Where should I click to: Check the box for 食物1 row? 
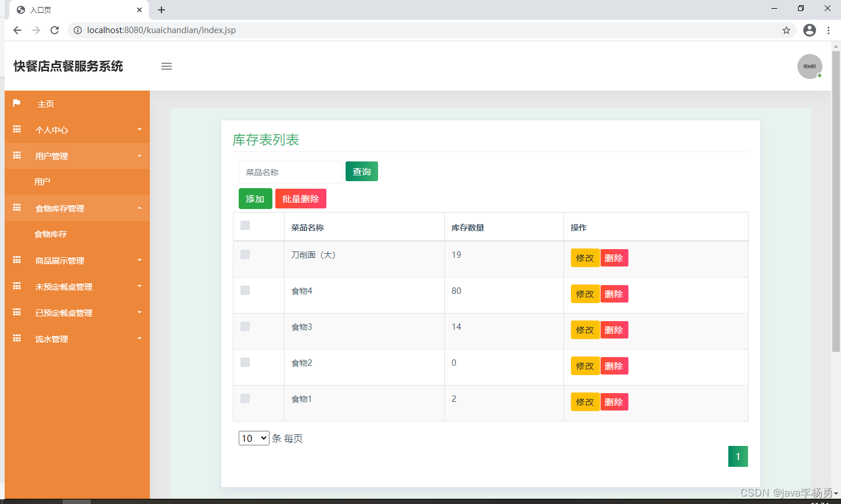pos(245,398)
